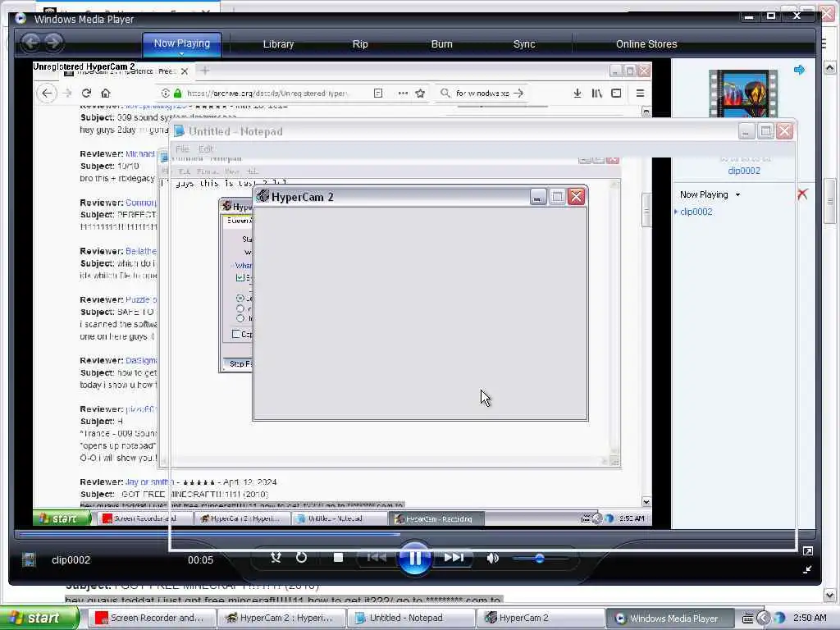Switch to compact mode
The image size is (840, 630).
pyautogui.click(x=808, y=569)
